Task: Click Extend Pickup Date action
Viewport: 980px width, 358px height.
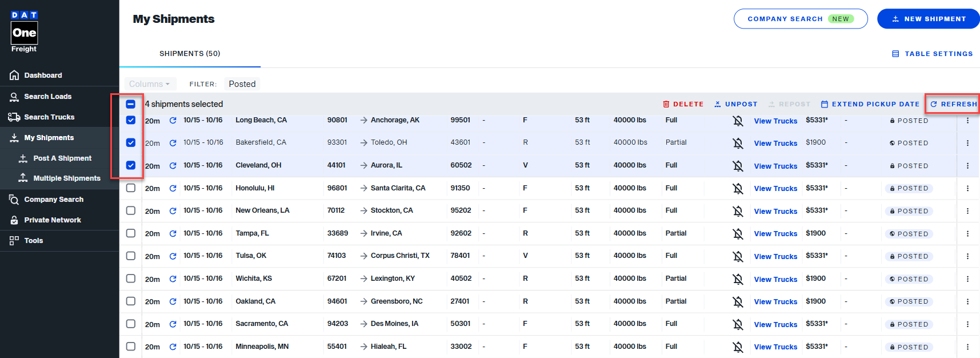Action: 870,104
